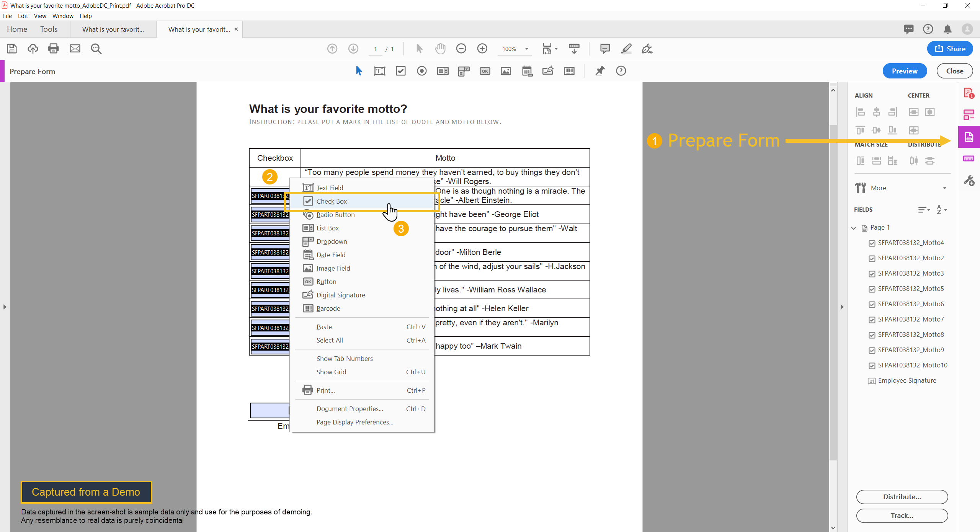Screen dimensions: 980x532
Task: Select the Hand pan tool
Action: pyautogui.click(x=440, y=49)
